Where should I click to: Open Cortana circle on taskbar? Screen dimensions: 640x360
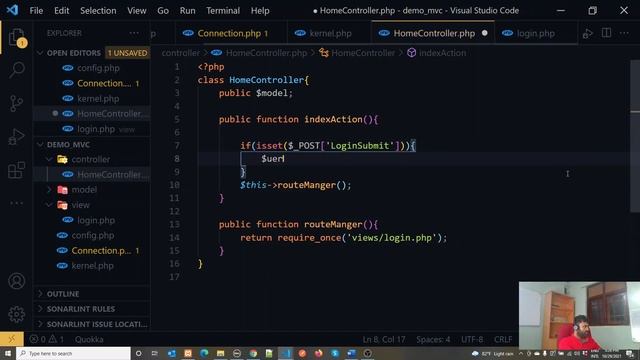tap(138, 353)
